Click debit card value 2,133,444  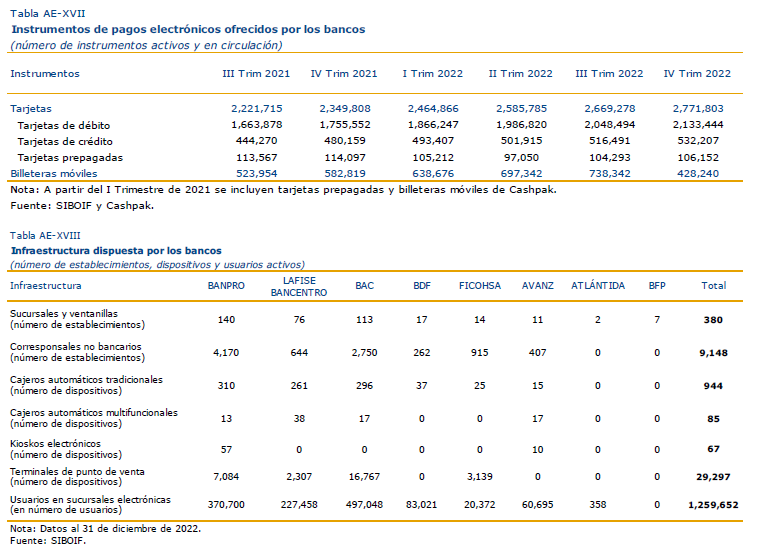point(698,125)
